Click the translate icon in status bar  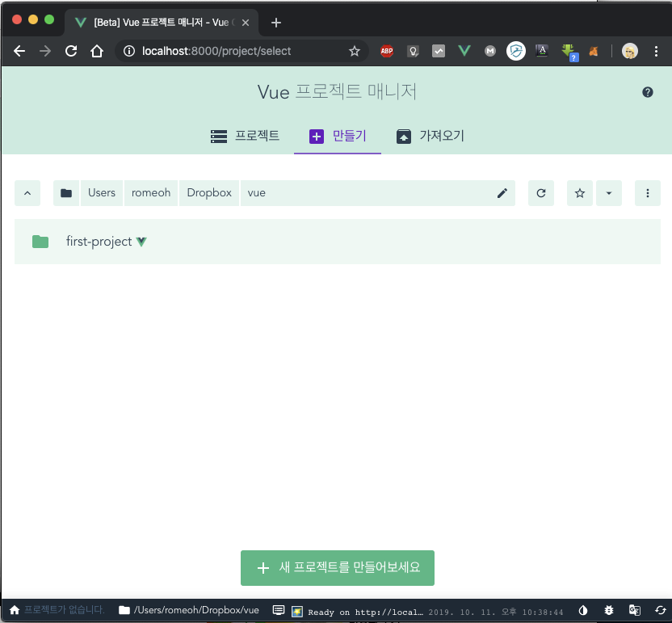point(634,610)
